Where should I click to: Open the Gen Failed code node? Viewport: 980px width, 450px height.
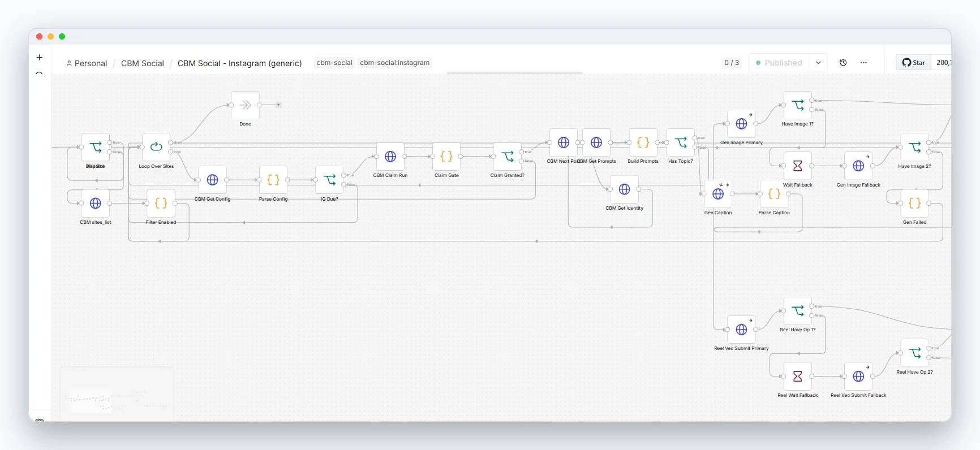coord(914,203)
